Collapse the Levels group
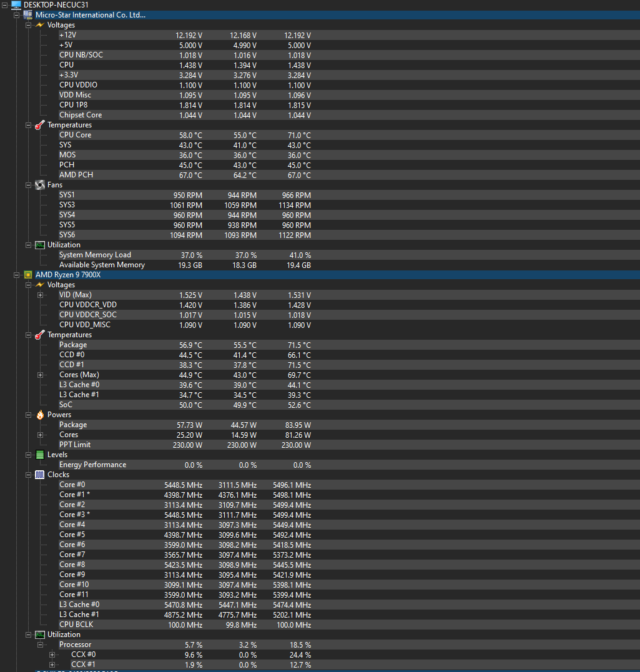This screenshot has height=672, width=640. pos(28,455)
